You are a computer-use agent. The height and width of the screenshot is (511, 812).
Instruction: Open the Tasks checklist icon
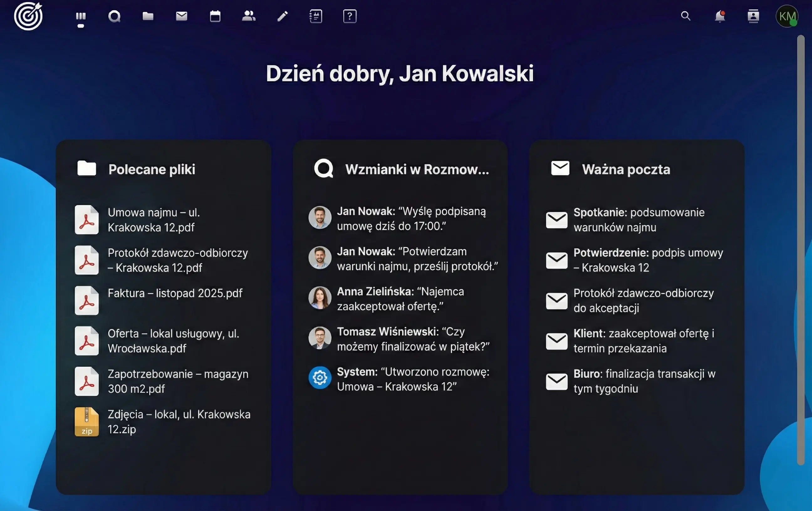[x=316, y=16]
